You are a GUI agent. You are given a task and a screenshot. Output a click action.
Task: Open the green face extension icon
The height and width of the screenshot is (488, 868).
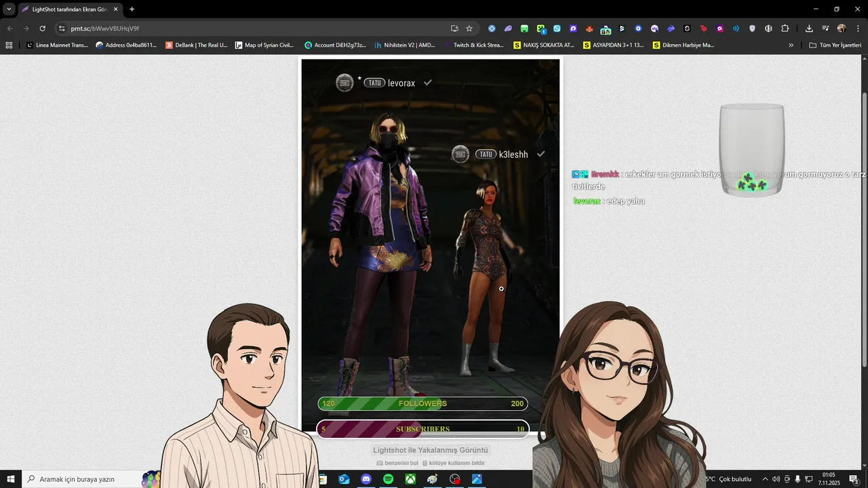click(x=524, y=28)
